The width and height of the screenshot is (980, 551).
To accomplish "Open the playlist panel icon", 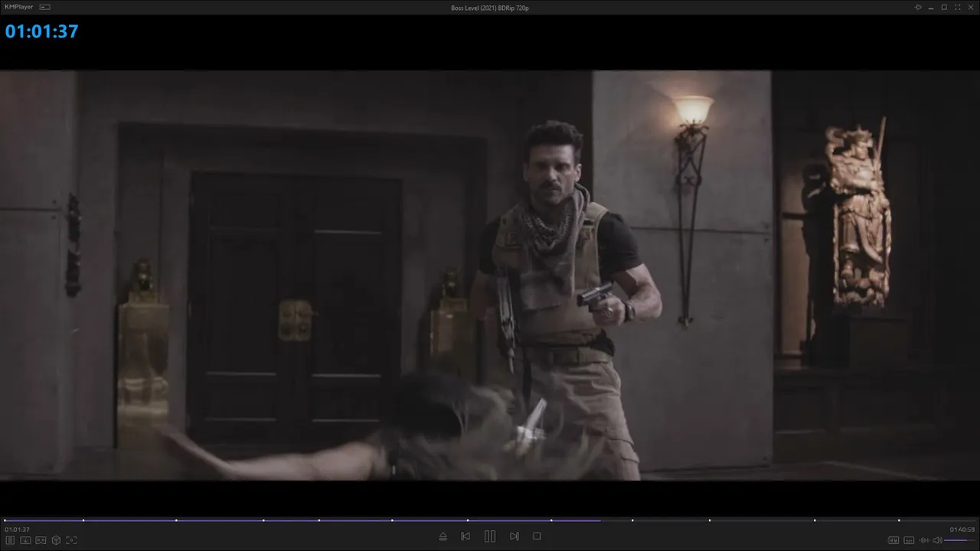I will pos(10,540).
